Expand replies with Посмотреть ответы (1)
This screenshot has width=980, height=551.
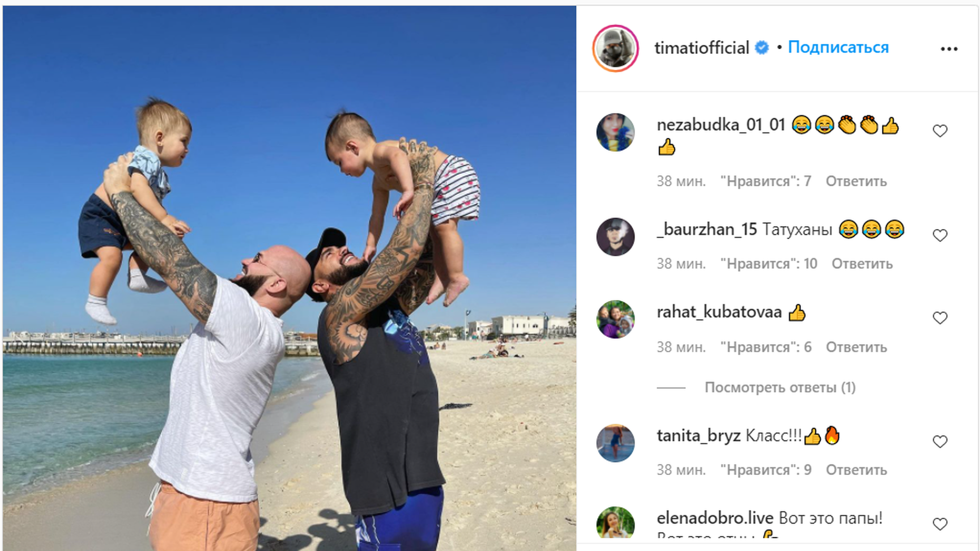coord(780,387)
